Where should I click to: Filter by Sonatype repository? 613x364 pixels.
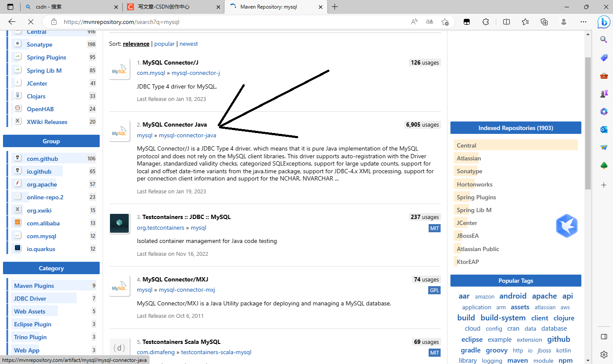pyautogui.click(x=39, y=44)
